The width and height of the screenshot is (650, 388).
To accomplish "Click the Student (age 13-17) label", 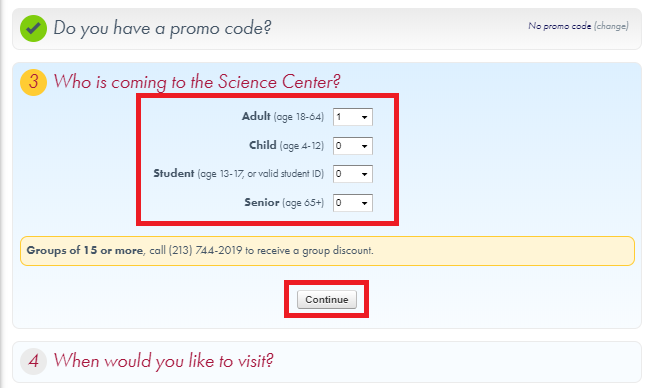I will tap(238, 173).
